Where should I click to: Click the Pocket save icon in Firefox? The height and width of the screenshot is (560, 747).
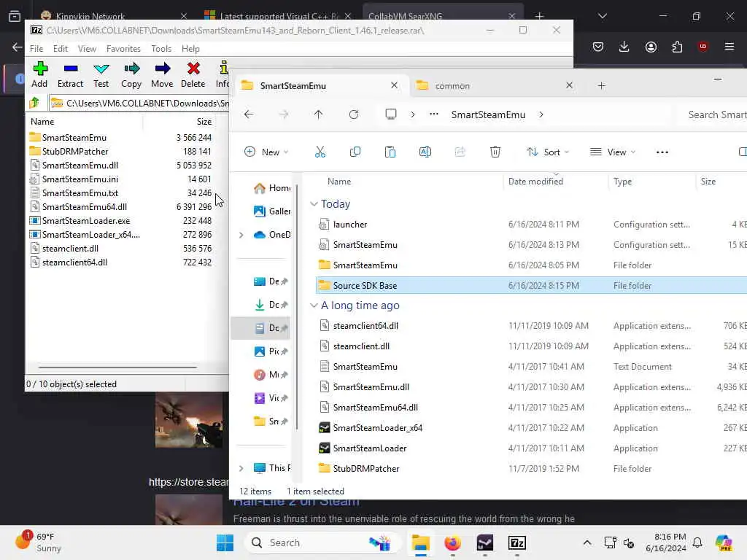pos(598,47)
